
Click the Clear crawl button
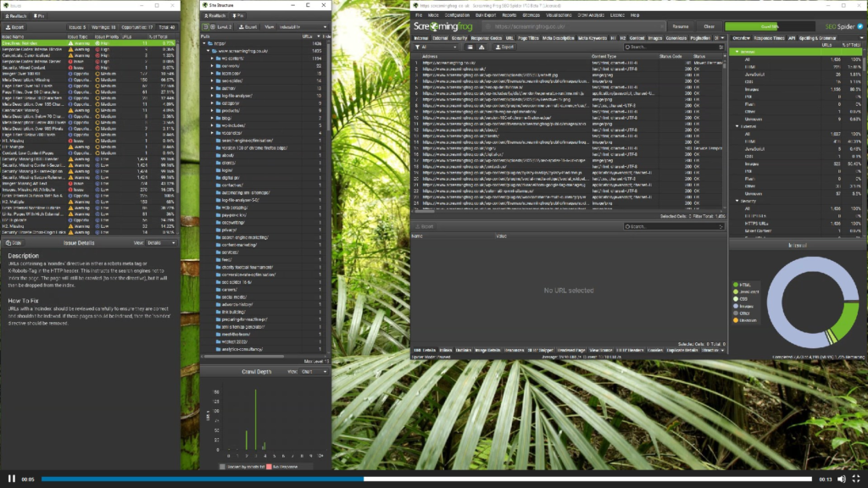(x=709, y=26)
